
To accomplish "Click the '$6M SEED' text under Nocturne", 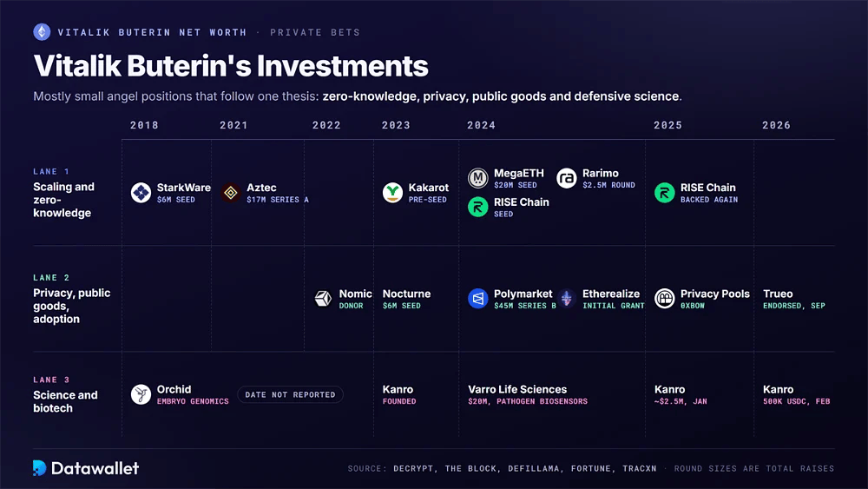I will pos(401,306).
